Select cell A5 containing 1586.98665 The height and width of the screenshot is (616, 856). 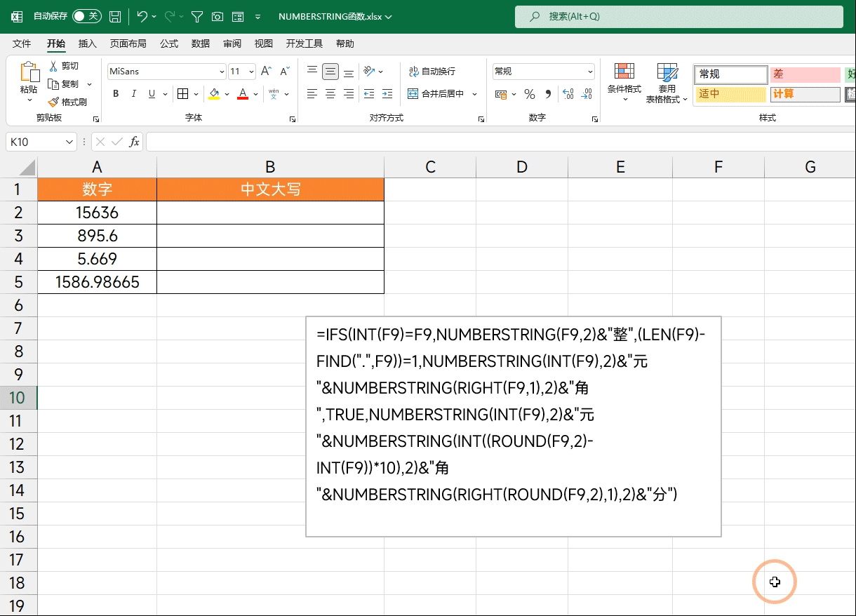click(97, 282)
